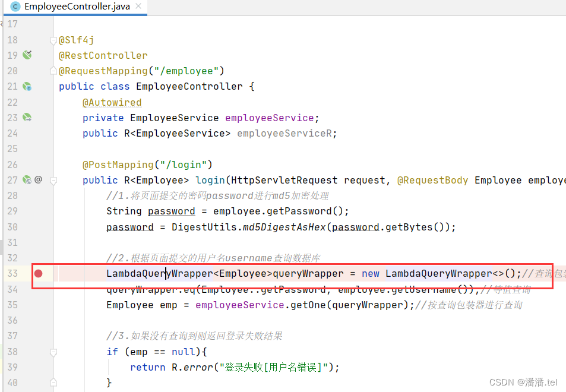Click the return keyword on line 39
Screen dimensions: 566x392
pyautogui.click(x=148, y=367)
